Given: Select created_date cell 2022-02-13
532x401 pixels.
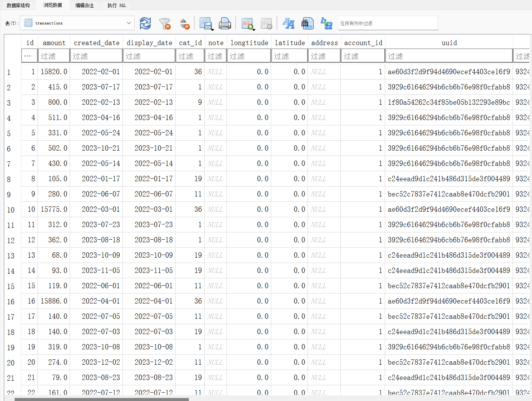Looking at the screenshot, I should pyautogui.click(x=97, y=102).
